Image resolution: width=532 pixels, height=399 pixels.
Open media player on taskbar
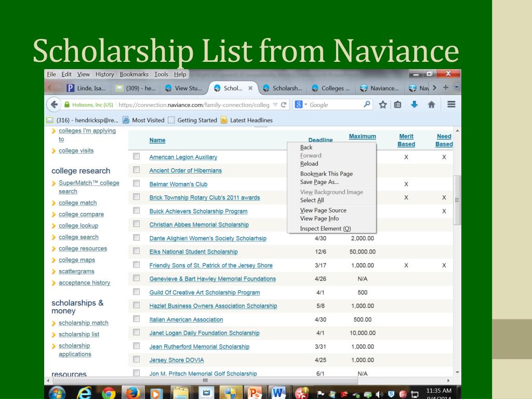156,393
